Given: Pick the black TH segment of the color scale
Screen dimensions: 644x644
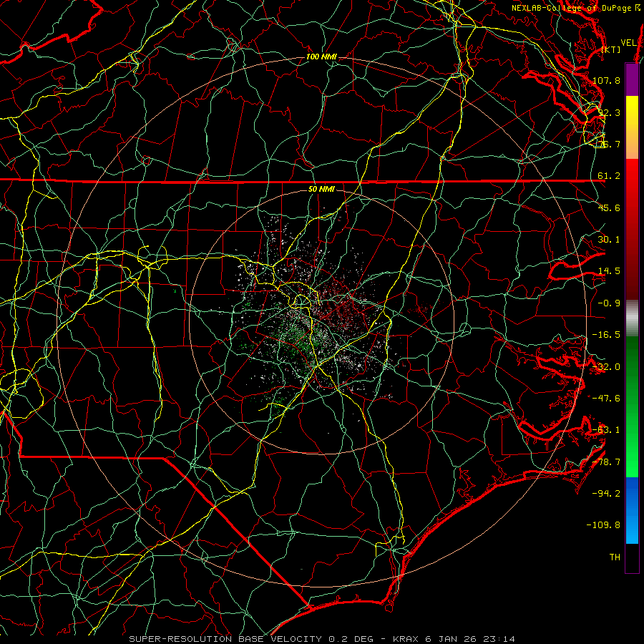Looking at the screenshot, I should 632,557.
